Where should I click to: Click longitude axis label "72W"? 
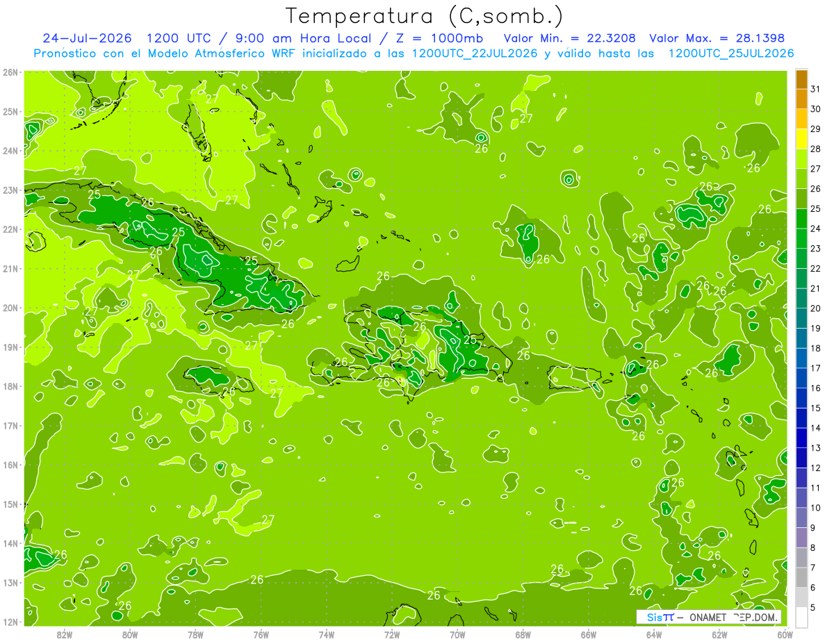392,634
